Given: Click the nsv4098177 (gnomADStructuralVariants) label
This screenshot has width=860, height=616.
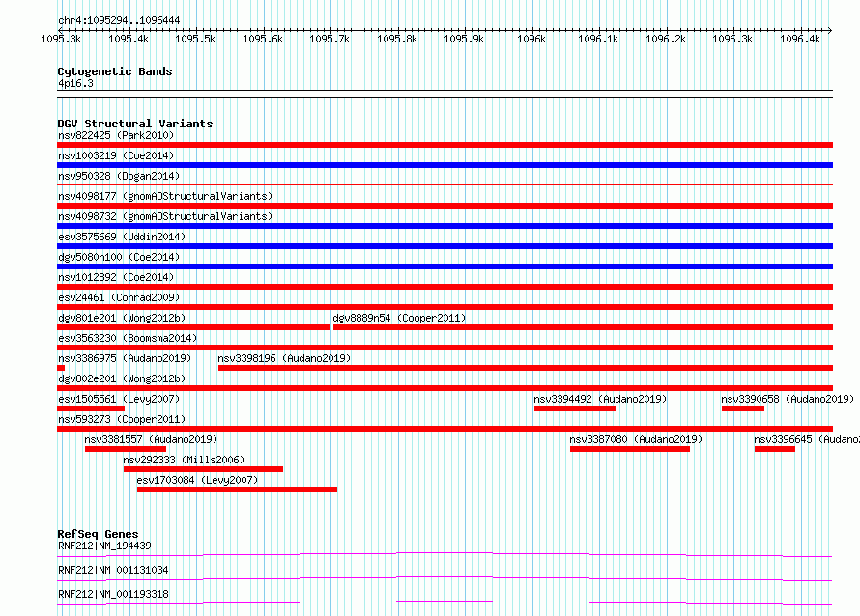Looking at the screenshot, I should (x=165, y=196).
